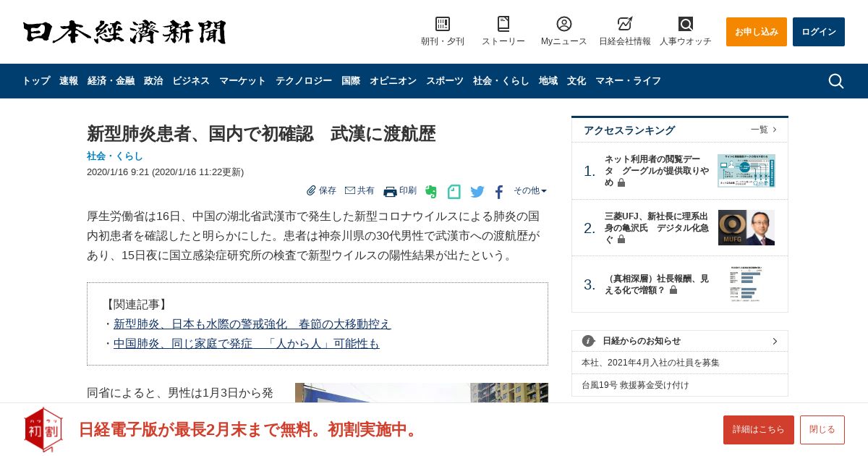Viewport: 868px width, 456px height.
Task: Open ranking article 三菱UFJ、新社長に理系出身
Action: pyautogui.click(x=657, y=228)
